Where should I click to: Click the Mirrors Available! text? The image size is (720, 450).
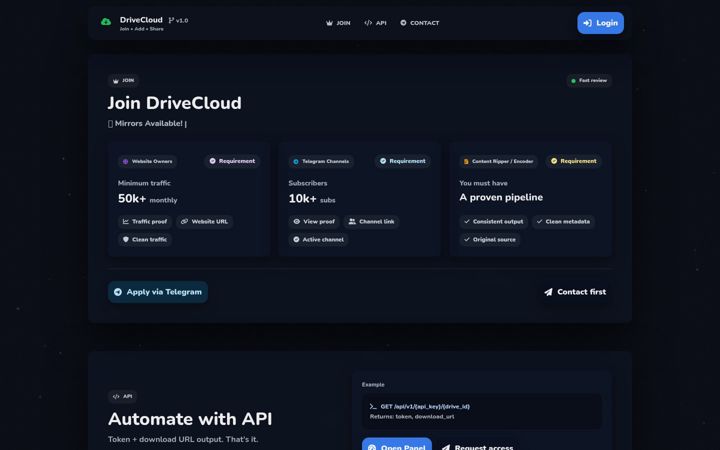coord(148,123)
